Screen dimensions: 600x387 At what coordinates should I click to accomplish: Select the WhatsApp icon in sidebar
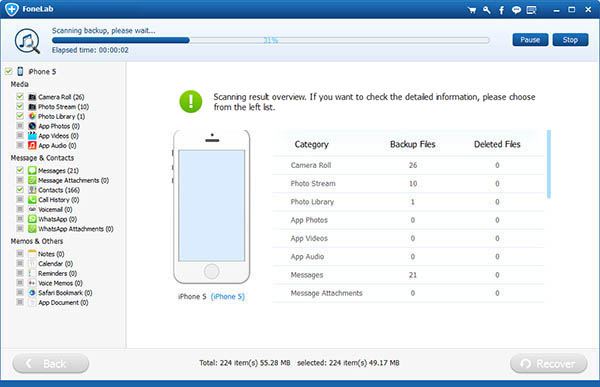32,219
